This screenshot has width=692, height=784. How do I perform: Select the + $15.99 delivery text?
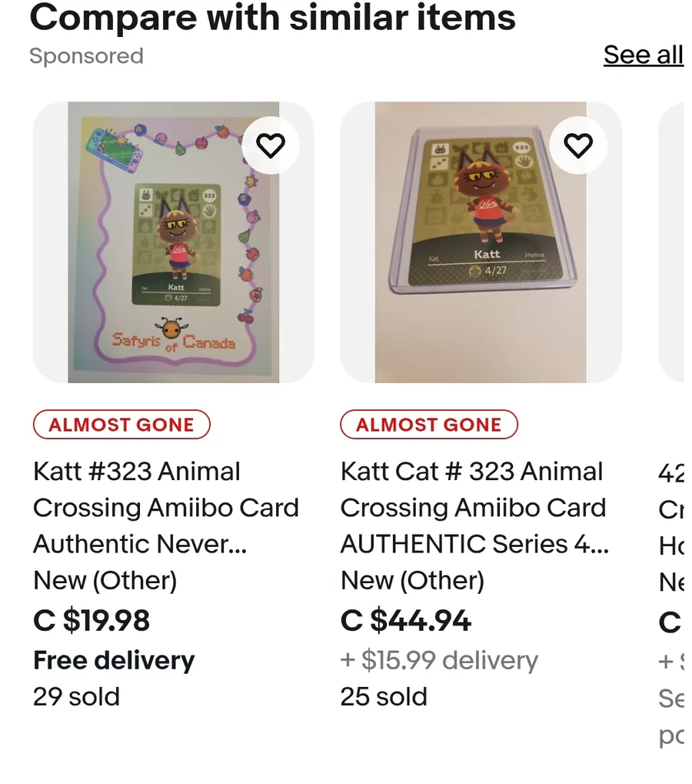point(439,660)
